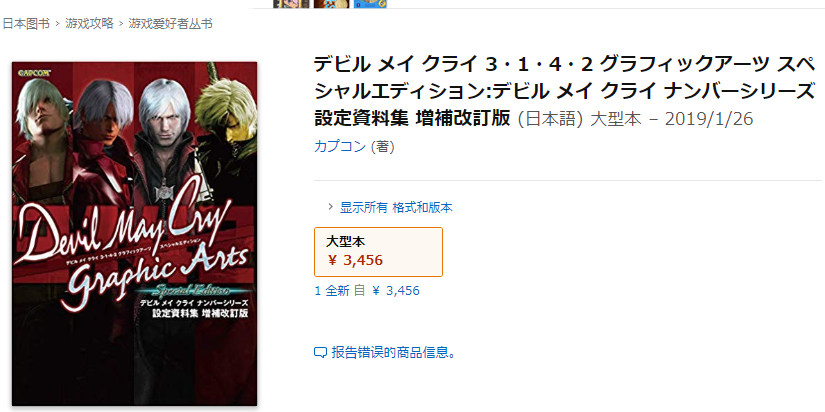This screenshot has height=412, width=825.
Task: Show all formats via 显示所有 格式和版本
Action: [x=396, y=207]
